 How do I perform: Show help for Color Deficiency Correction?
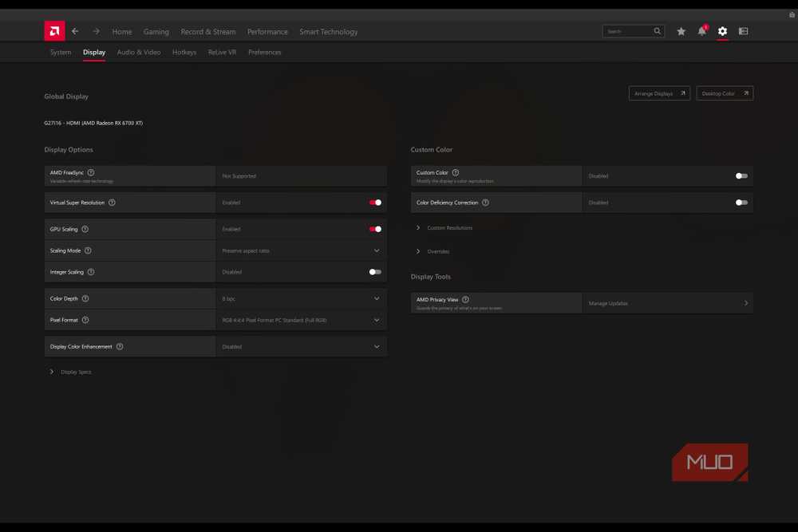coord(485,203)
